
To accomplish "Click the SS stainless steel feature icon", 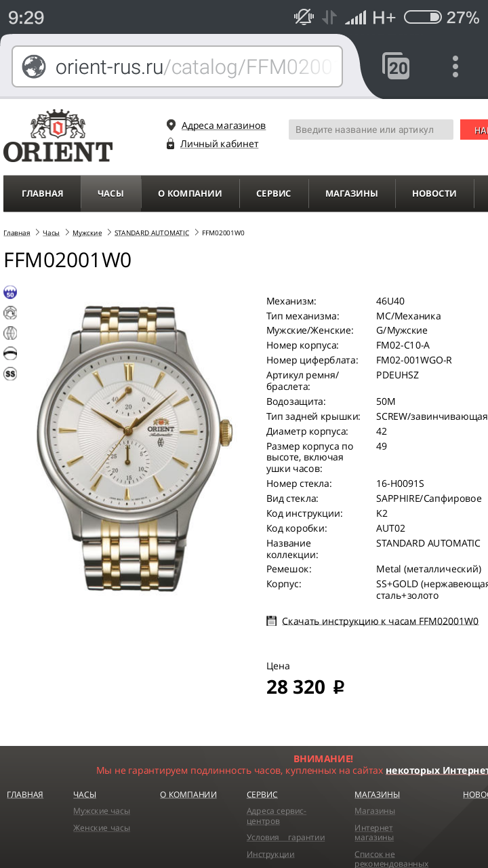I will point(10,374).
